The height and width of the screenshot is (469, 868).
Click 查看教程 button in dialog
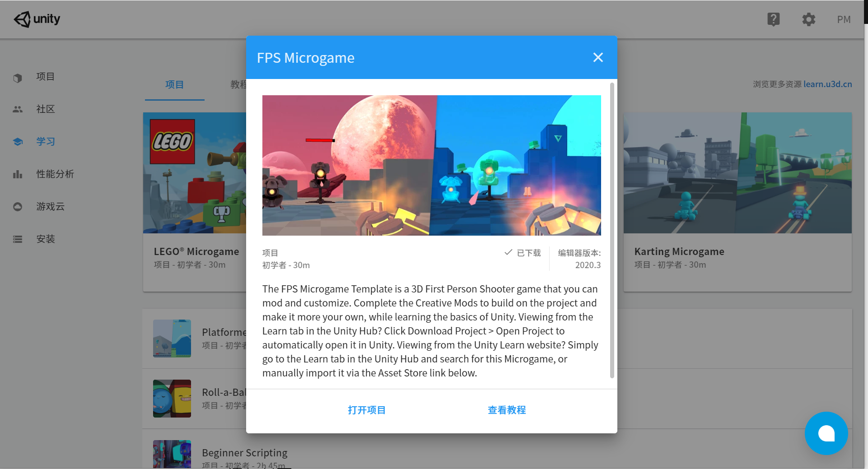pyautogui.click(x=507, y=410)
